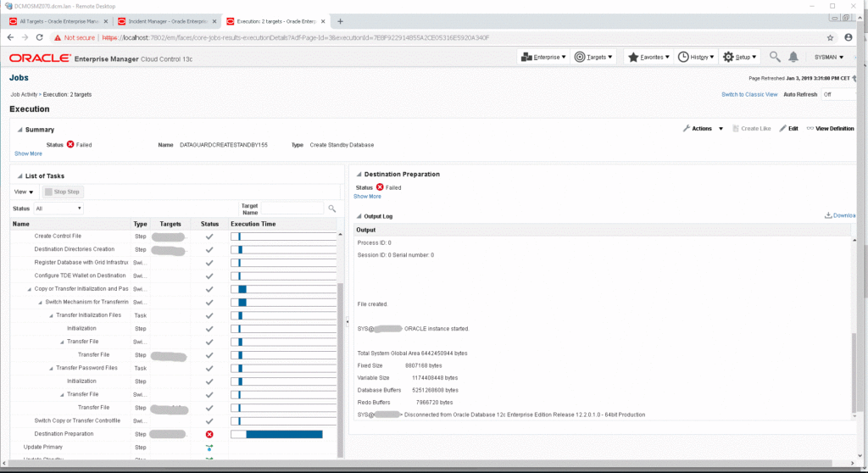
Task: Download the output log
Action: [839, 215]
